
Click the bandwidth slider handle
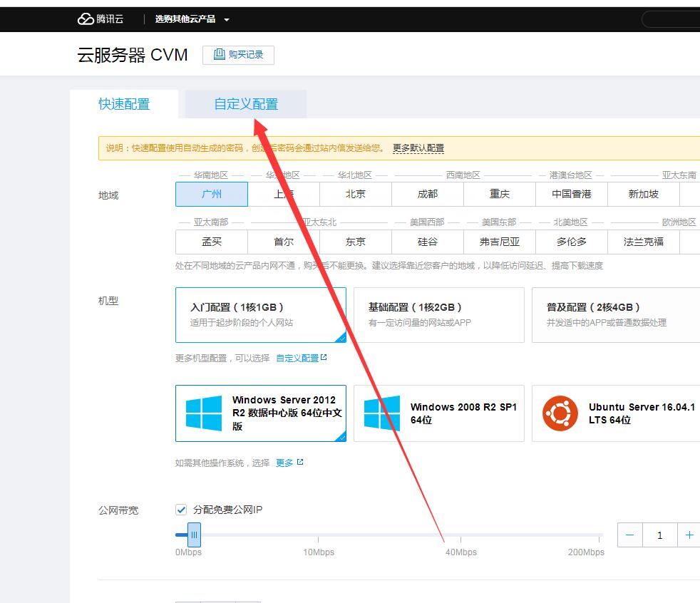point(193,535)
